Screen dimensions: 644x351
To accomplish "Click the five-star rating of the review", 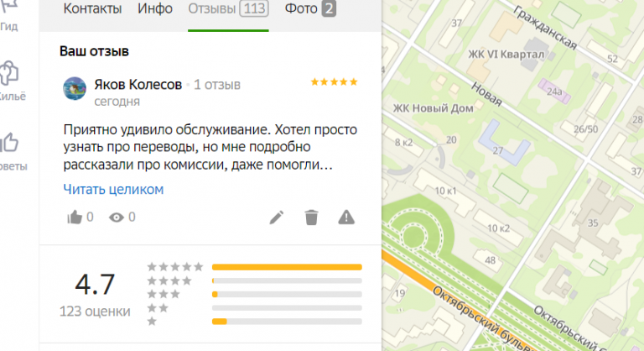I will (334, 82).
